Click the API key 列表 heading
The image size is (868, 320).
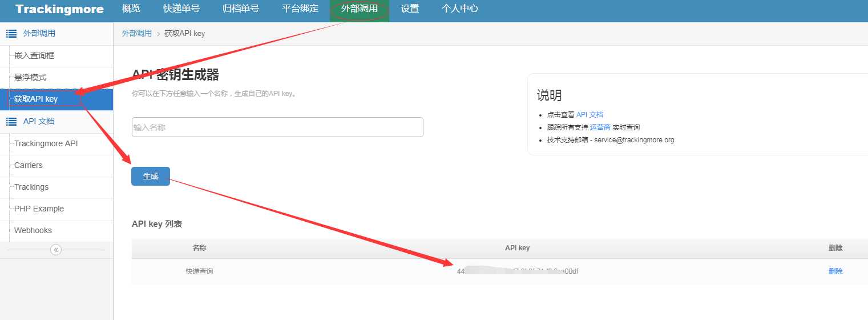tap(157, 224)
